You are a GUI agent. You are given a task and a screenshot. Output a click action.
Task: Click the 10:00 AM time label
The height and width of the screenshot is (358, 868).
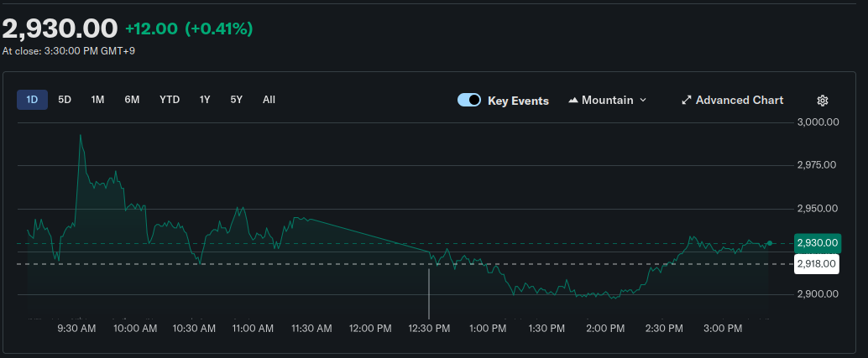pos(134,329)
